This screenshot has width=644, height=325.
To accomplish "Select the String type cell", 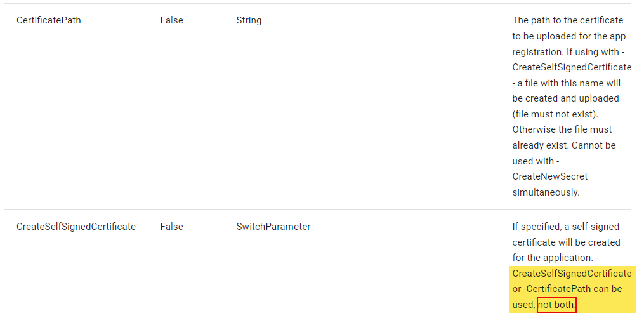I will coord(249,20).
